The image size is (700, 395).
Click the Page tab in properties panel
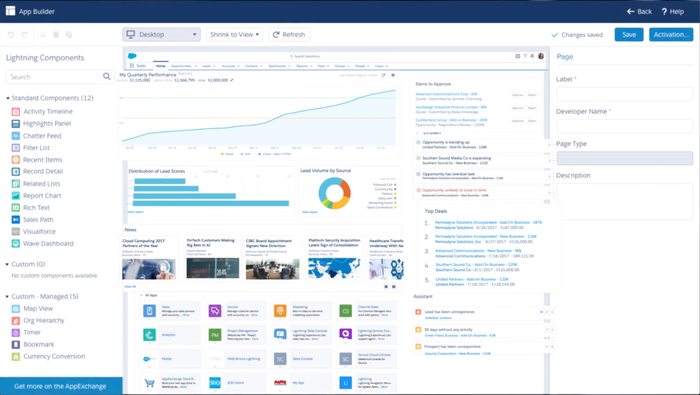565,57
